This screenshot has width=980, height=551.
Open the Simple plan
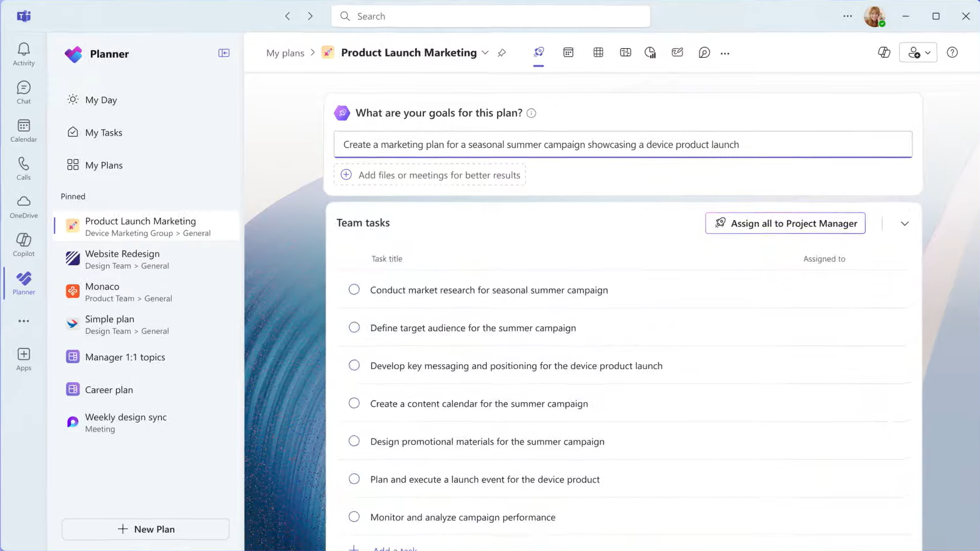click(145, 324)
